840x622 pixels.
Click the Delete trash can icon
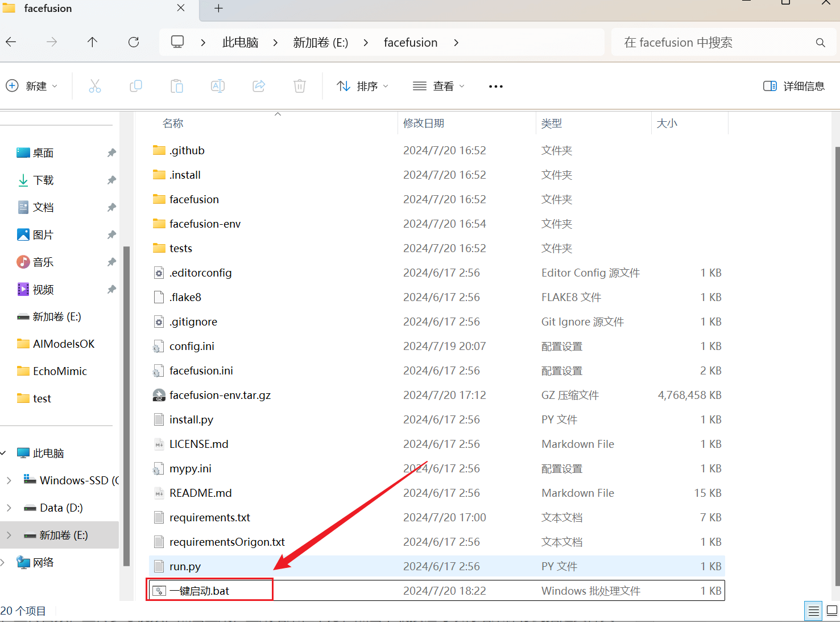click(300, 86)
